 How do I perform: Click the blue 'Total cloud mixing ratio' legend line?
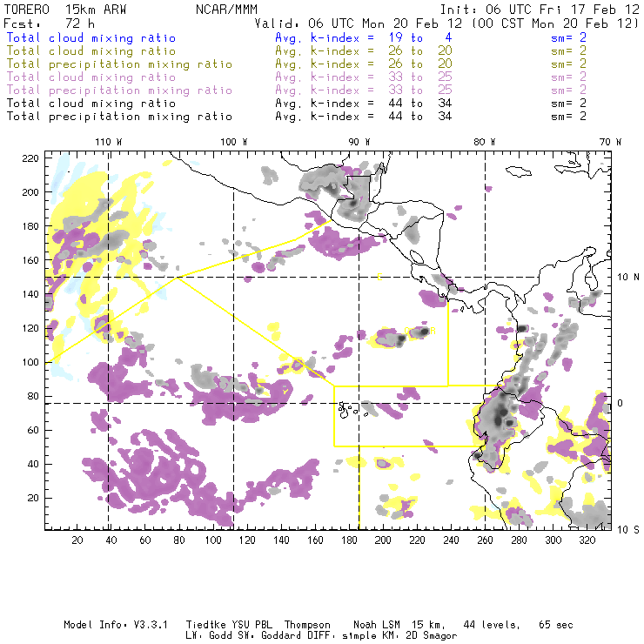point(91,37)
